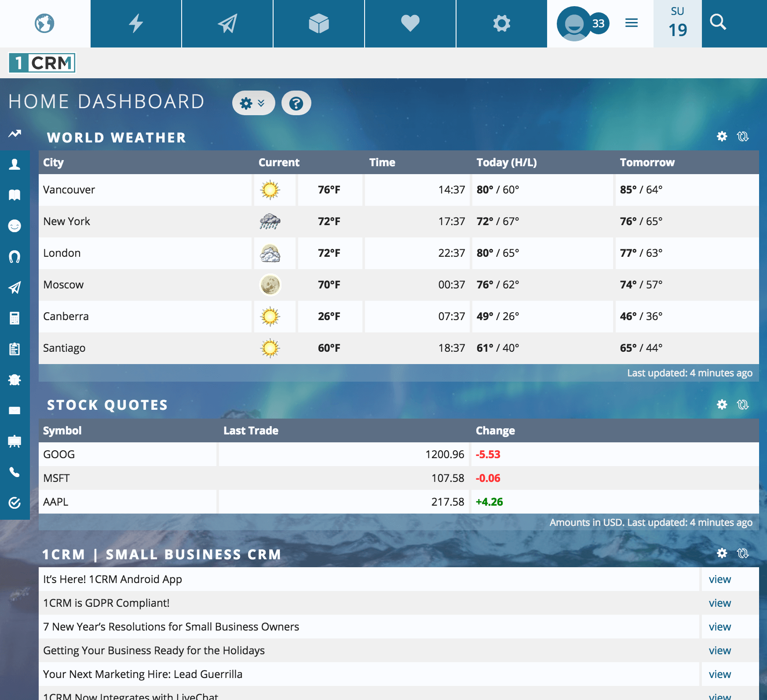Select the AAPL stock symbol

(x=56, y=502)
